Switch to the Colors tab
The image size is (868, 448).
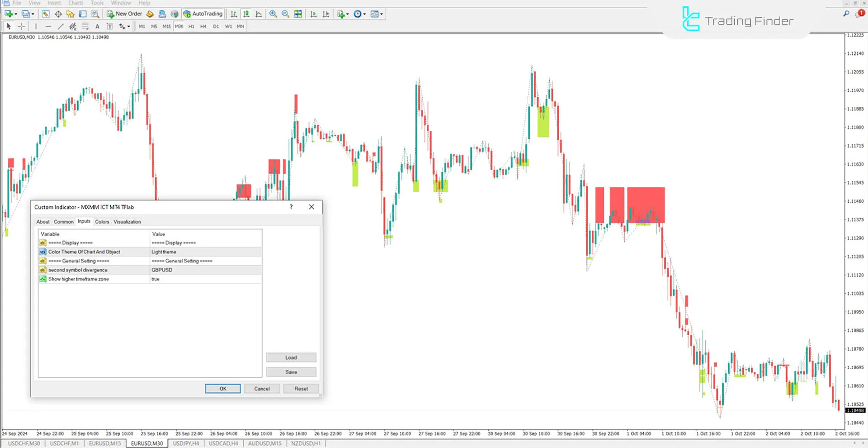tap(102, 222)
